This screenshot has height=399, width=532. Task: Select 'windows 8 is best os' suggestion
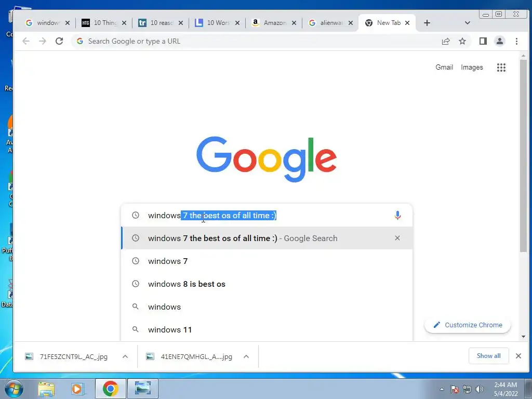pyautogui.click(x=267, y=284)
